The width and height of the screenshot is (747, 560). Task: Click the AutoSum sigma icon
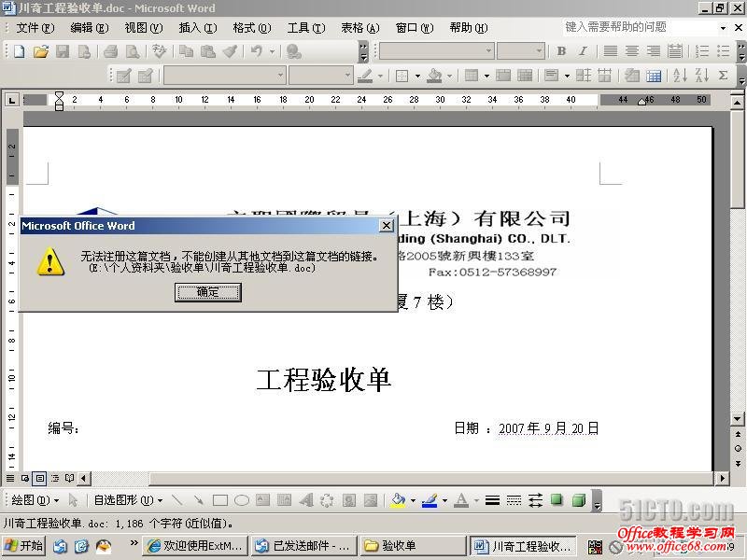[x=723, y=76]
